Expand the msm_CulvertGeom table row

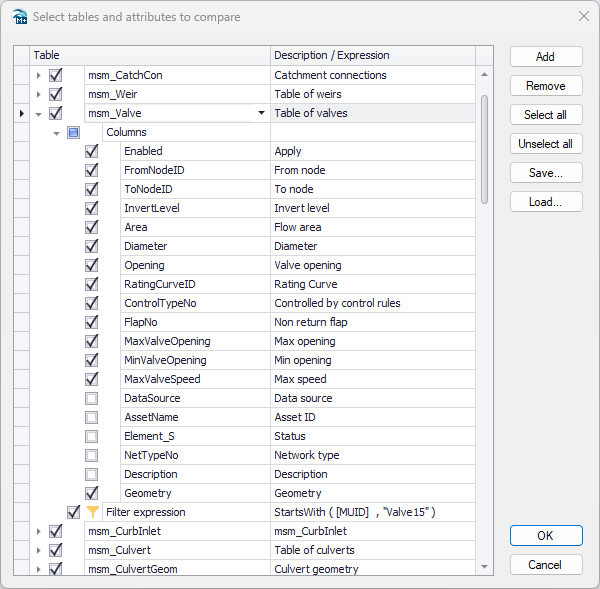38,569
